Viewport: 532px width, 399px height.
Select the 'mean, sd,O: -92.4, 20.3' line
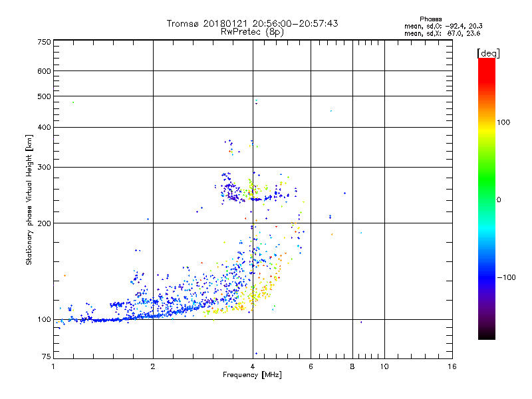pos(443,26)
